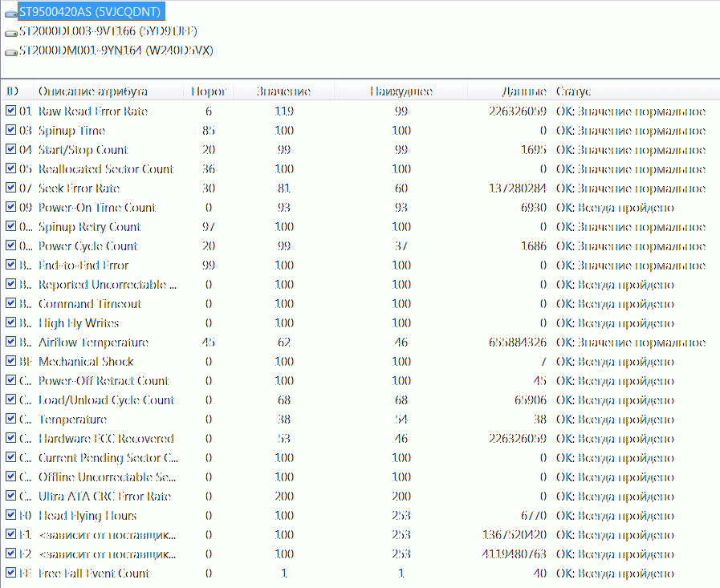Select the Reallocated Sector Count name
The image size is (720, 588).
click(106, 169)
